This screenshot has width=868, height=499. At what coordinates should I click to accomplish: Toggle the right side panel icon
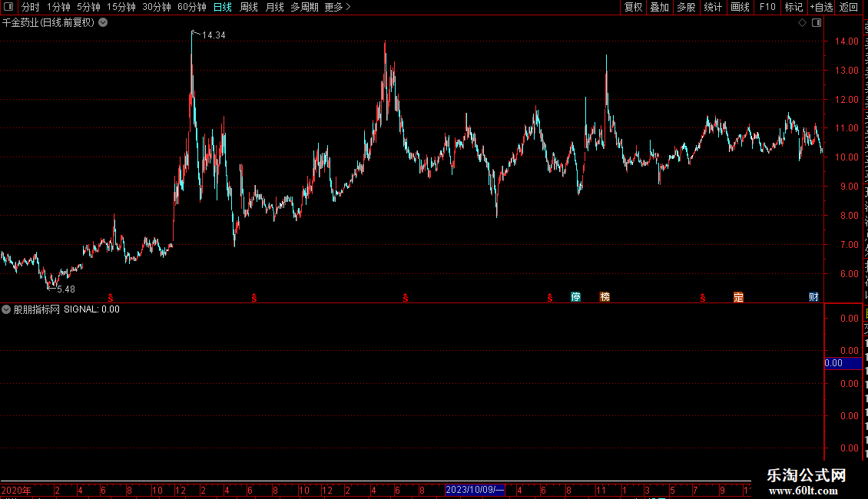tap(817, 23)
